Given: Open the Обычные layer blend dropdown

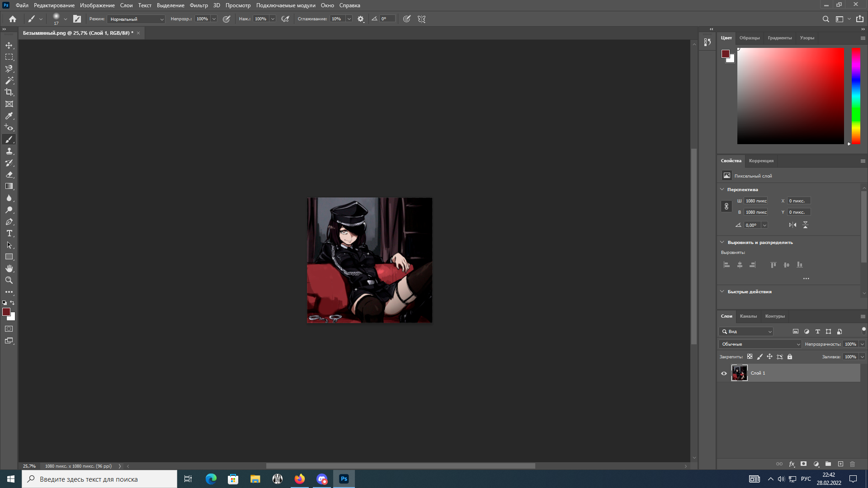Looking at the screenshot, I should [760, 344].
